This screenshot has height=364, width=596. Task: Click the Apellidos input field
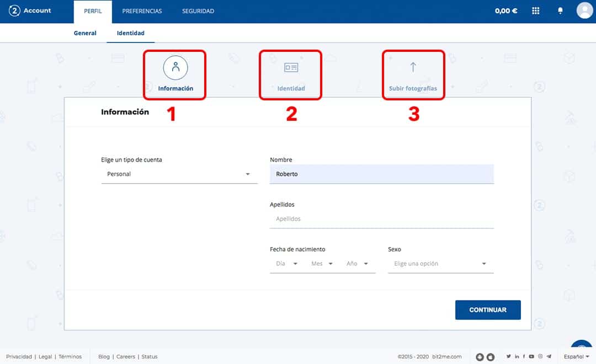(382, 219)
